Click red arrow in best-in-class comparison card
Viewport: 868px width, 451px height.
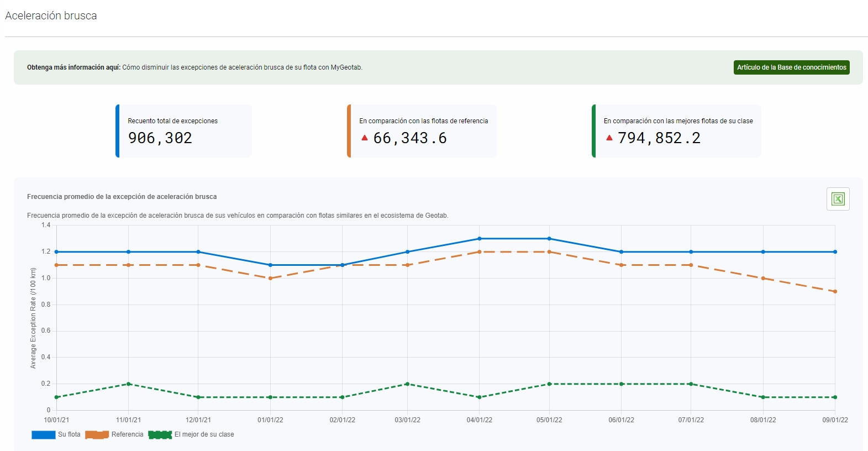pos(609,138)
